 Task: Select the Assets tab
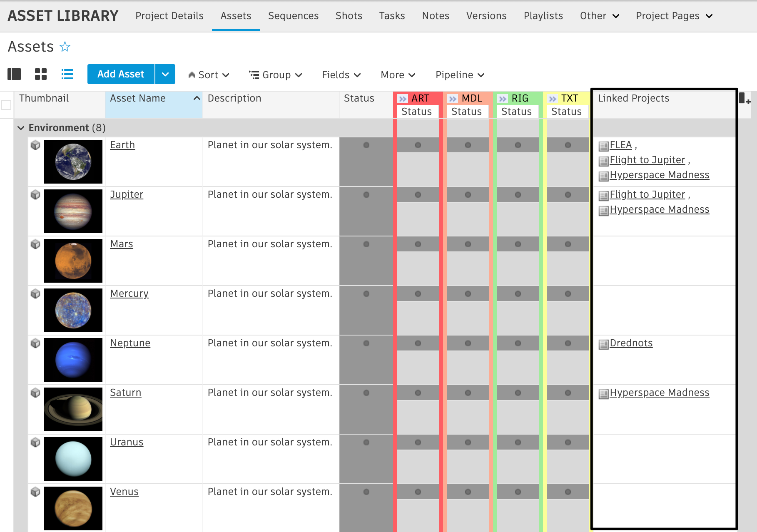click(236, 16)
